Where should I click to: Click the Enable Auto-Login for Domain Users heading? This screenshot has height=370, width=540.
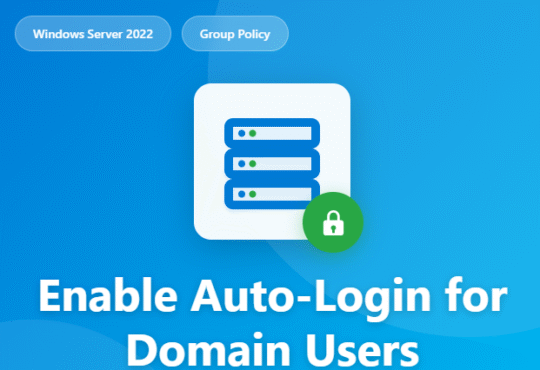(273, 323)
